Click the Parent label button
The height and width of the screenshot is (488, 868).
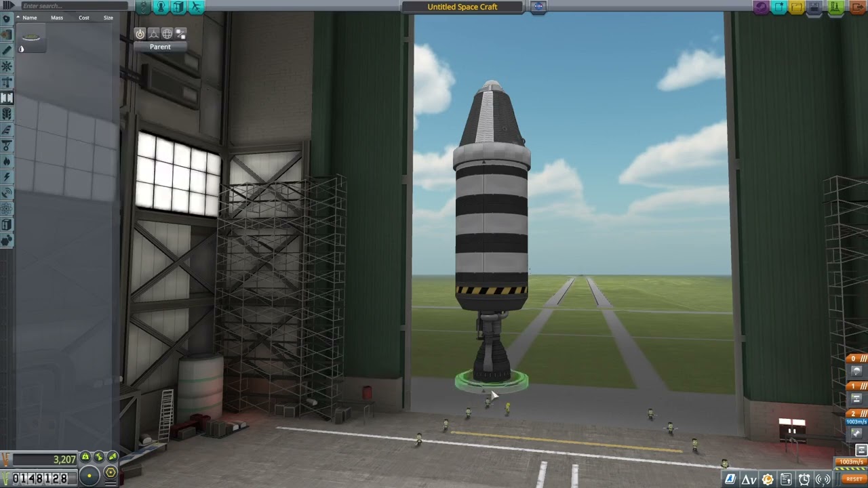coord(160,47)
